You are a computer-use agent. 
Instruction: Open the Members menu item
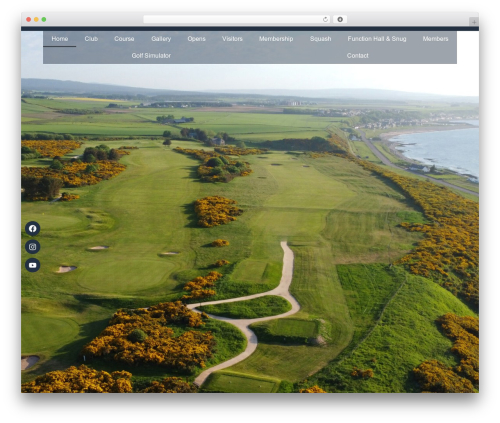click(435, 39)
